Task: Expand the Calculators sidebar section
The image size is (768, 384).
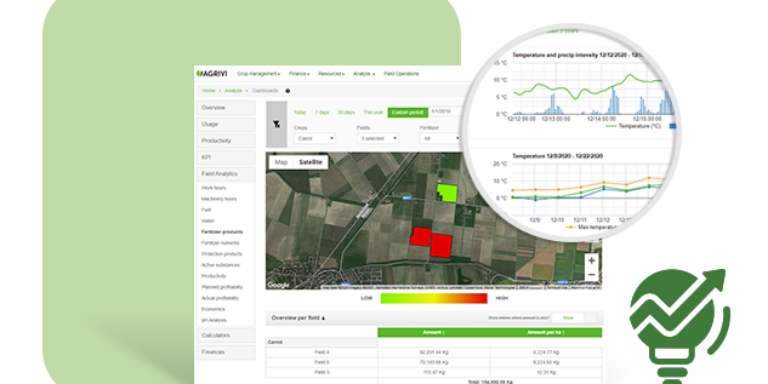Action: pos(226,336)
